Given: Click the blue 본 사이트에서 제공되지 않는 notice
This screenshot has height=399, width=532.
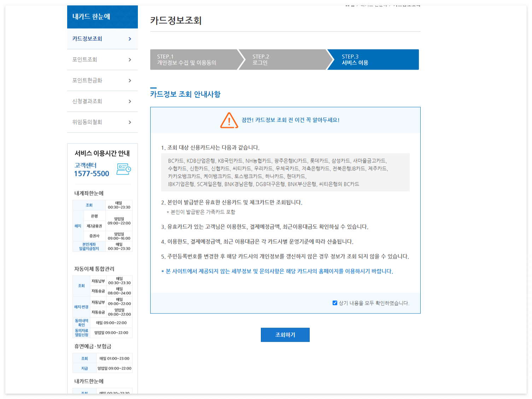Looking at the screenshot, I should coord(277,271).
